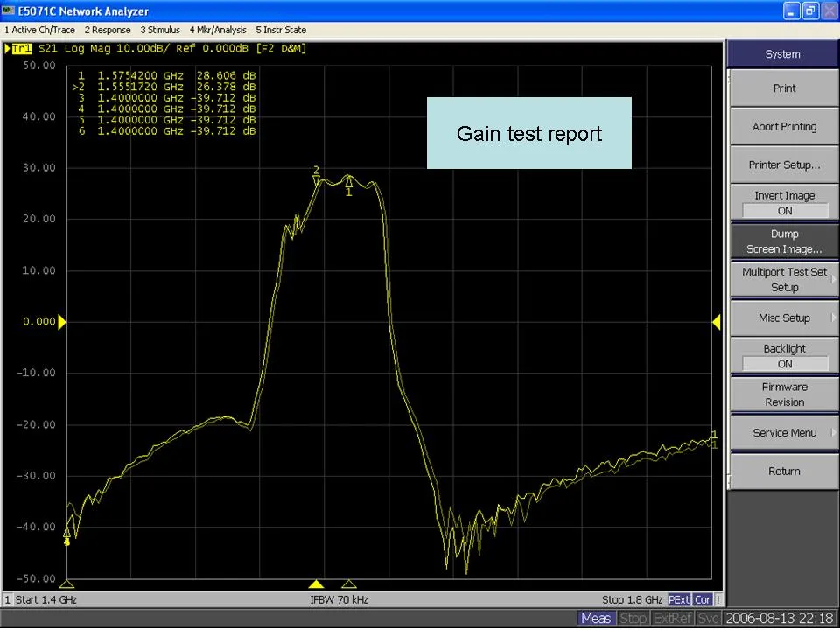Click the Network Analyzer title bar icon
This screenshot has width=840, height=630.
(9, 10)
